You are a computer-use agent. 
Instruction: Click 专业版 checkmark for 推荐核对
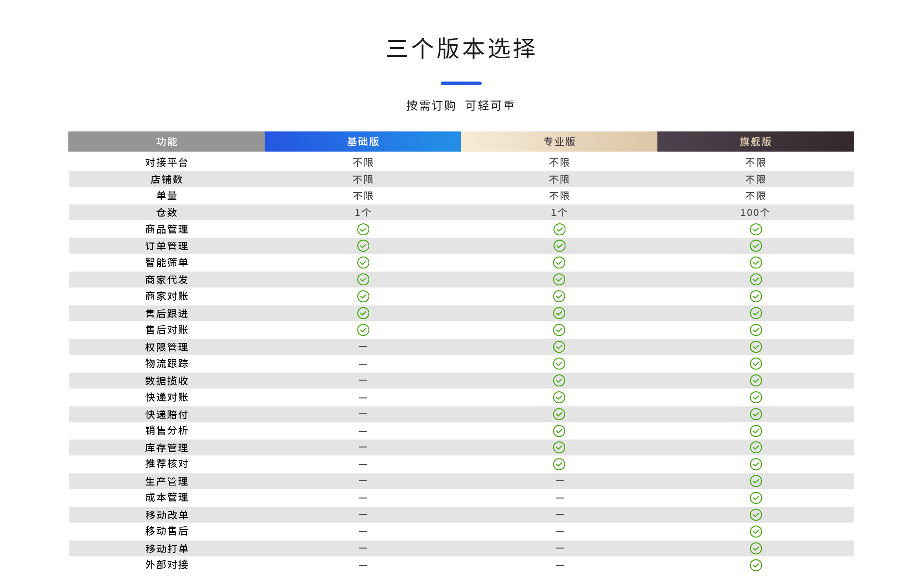pyautogui.click(x=559, y=464)
